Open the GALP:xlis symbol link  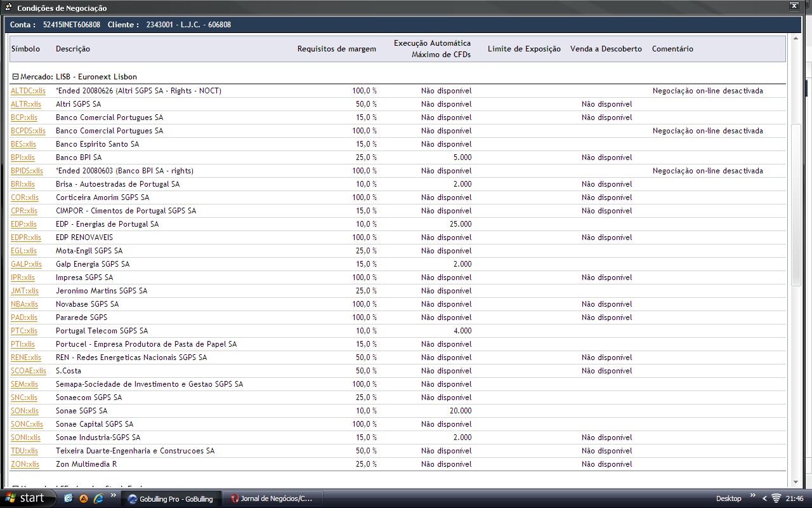click(x=26, y=264)
